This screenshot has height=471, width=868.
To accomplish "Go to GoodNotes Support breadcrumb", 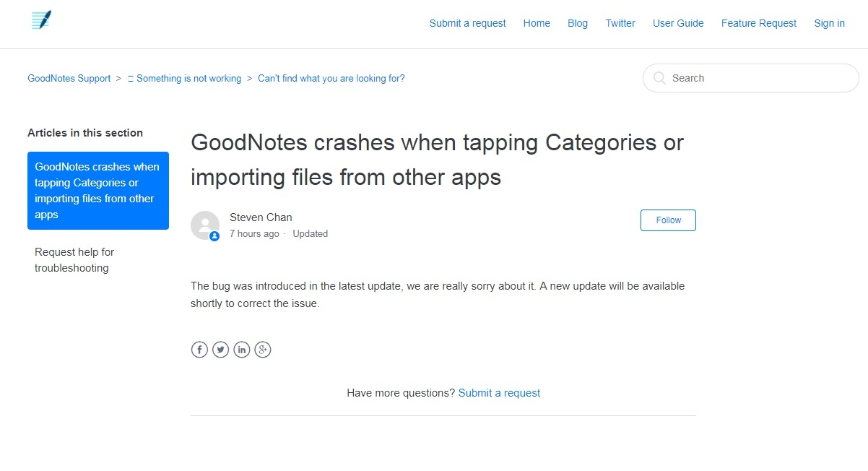I will coord(69,78).
